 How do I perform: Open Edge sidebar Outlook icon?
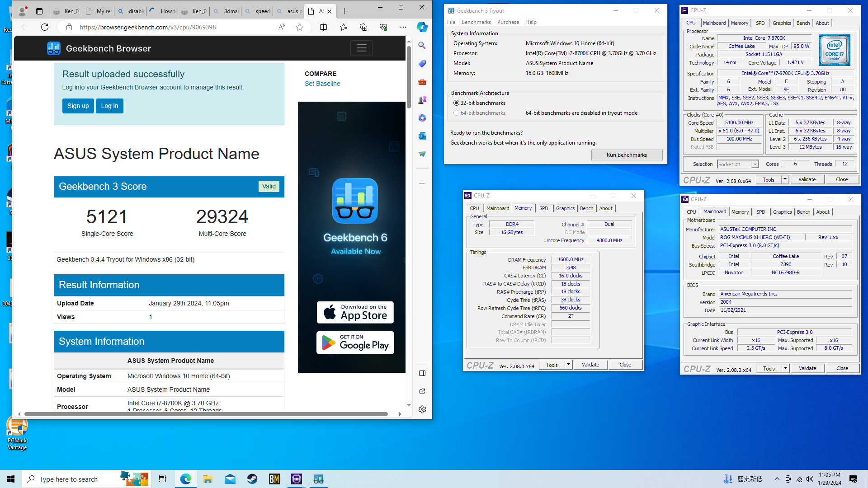pos(422,136)
